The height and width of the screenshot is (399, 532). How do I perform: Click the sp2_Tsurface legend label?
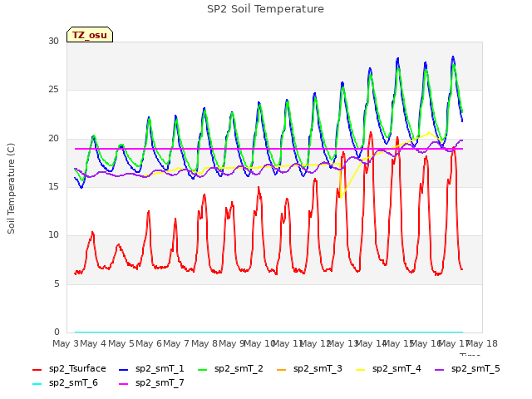(77, 368)
